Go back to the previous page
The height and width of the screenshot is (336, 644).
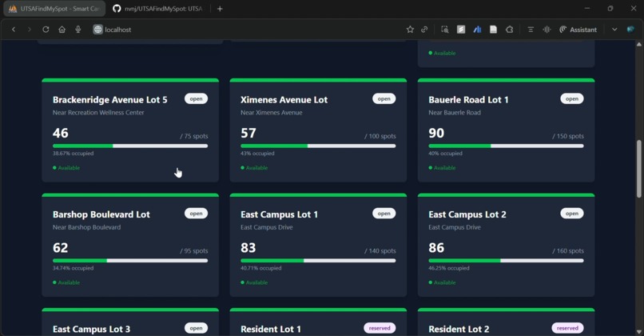(x=14, y=30)
